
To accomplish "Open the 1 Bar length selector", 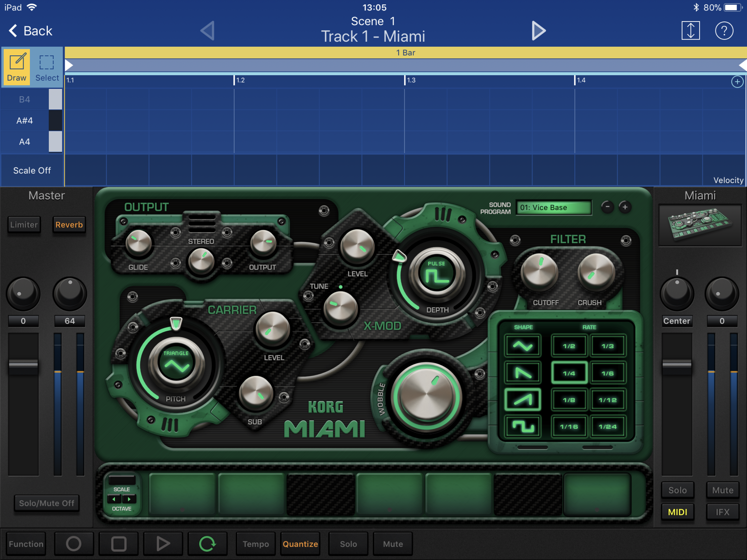I will pos(406,53).
